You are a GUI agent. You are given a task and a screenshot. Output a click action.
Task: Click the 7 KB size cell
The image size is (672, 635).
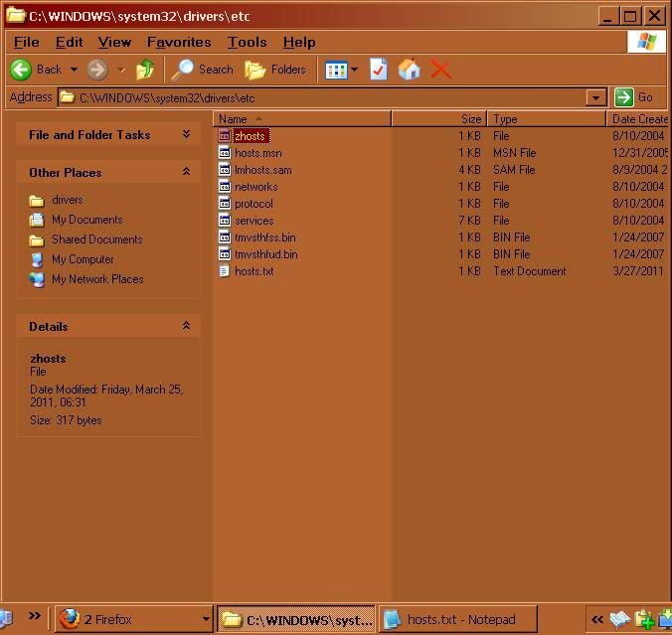pos(469,221)
